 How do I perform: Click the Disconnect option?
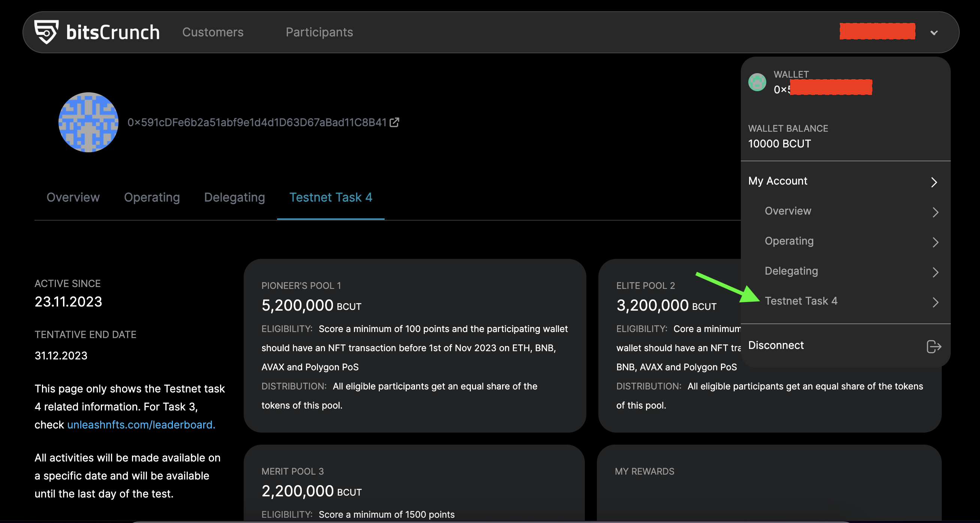[776, 345]
